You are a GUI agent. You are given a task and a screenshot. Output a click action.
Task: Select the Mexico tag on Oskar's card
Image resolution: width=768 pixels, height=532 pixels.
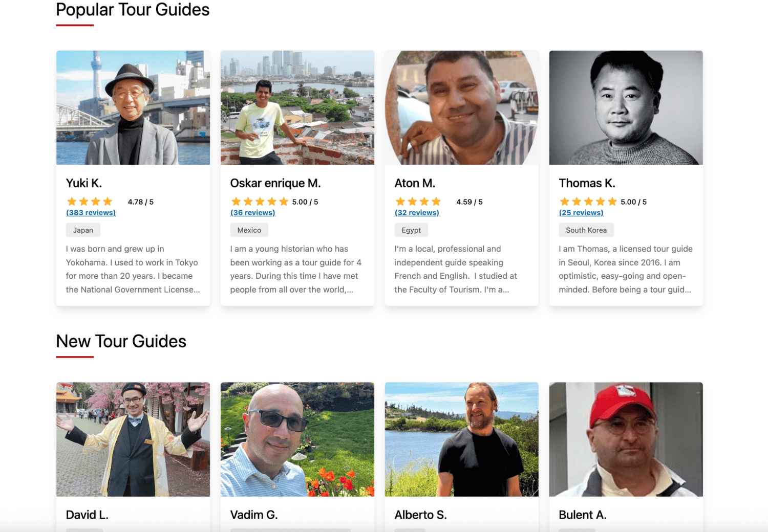coord(249,230)
